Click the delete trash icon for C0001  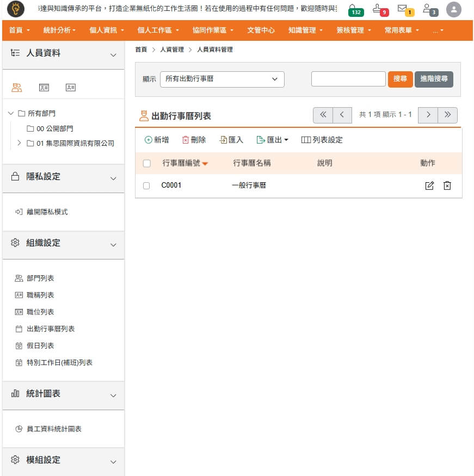(x=447, y=186)
